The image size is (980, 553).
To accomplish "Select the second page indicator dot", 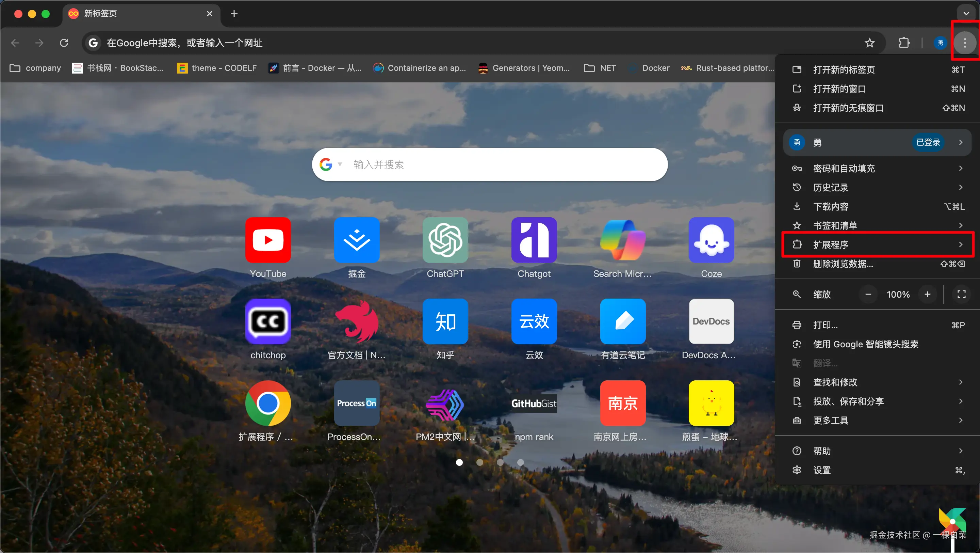I will coord(480,462).
